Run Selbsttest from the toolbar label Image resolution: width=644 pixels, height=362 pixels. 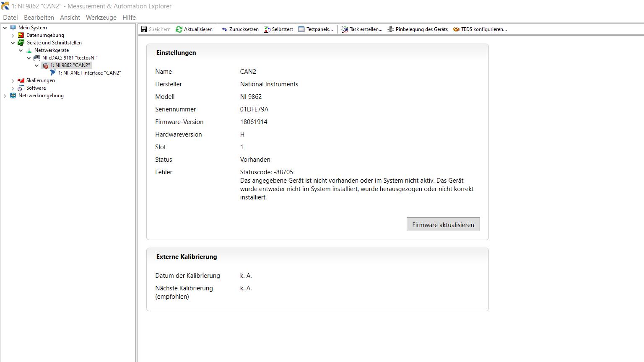283,29
